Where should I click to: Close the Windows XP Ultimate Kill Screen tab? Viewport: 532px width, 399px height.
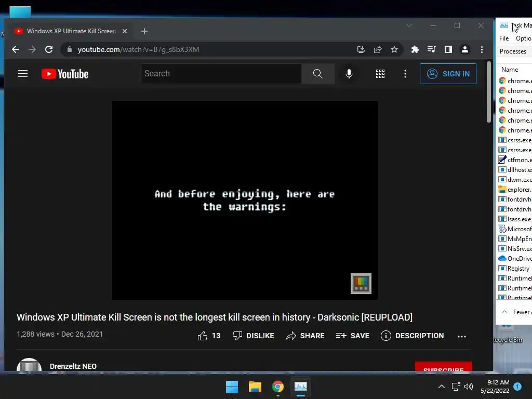pyautogui.click(x=125, y=31)
